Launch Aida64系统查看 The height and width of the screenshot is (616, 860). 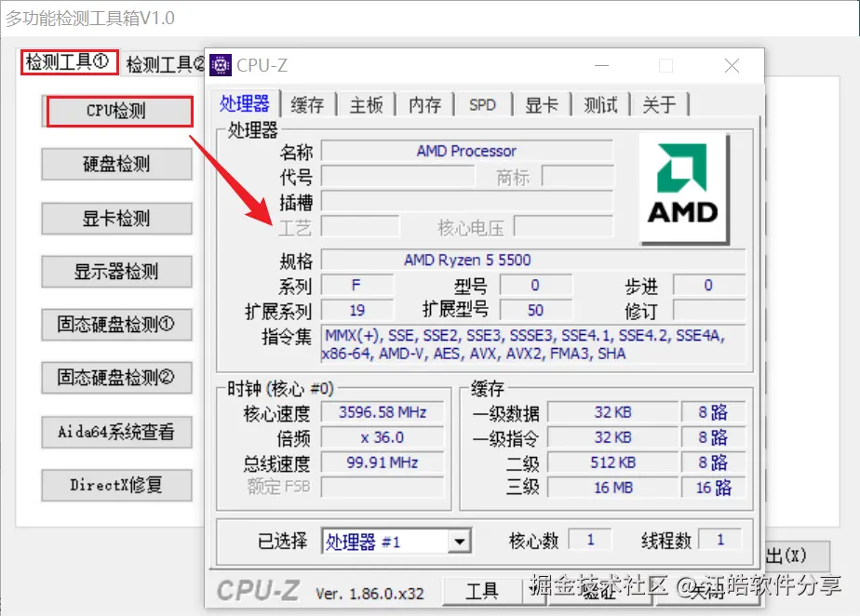(x=117, y=433)
